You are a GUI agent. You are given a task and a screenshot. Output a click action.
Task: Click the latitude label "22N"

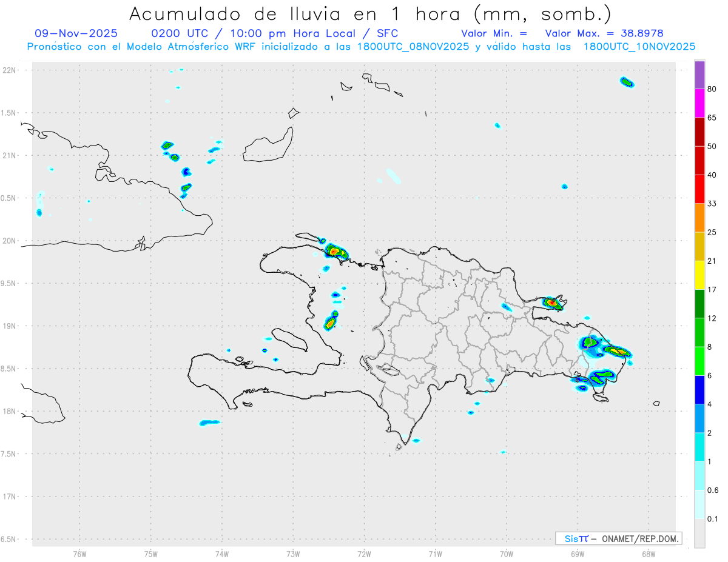click(10, 70)
